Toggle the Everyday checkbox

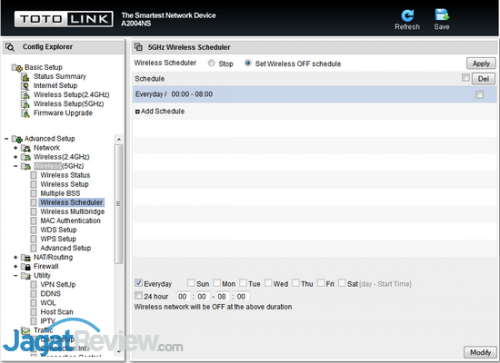139,283
